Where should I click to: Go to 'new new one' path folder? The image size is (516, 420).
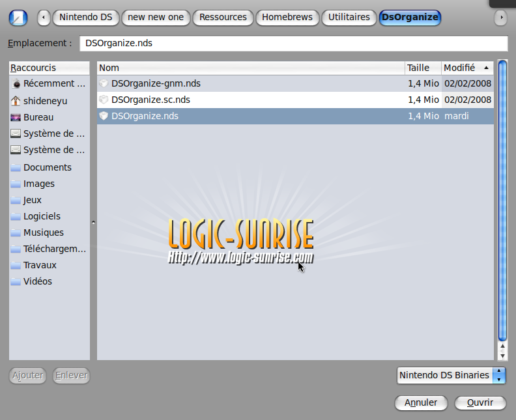click(156, 17)
